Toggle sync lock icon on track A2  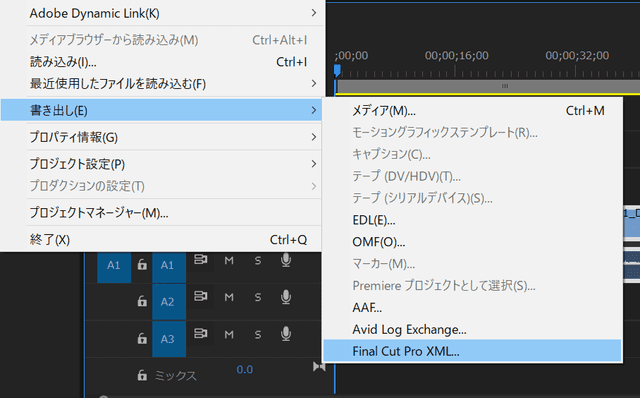(200, 296)
